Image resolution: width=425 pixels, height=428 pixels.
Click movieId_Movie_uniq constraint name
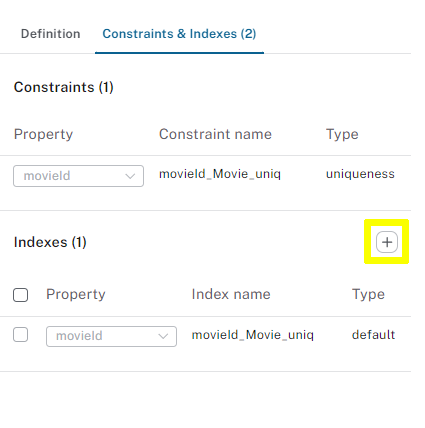click(x=220, y=174)
